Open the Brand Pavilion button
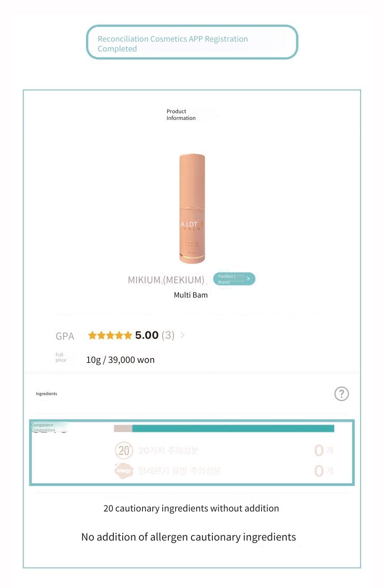 [x=234, y=279]
